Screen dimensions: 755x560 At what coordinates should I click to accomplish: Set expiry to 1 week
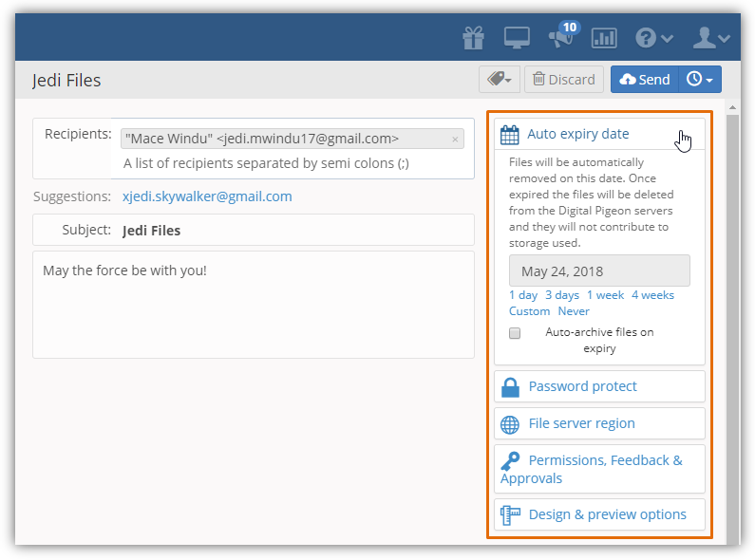605,295
